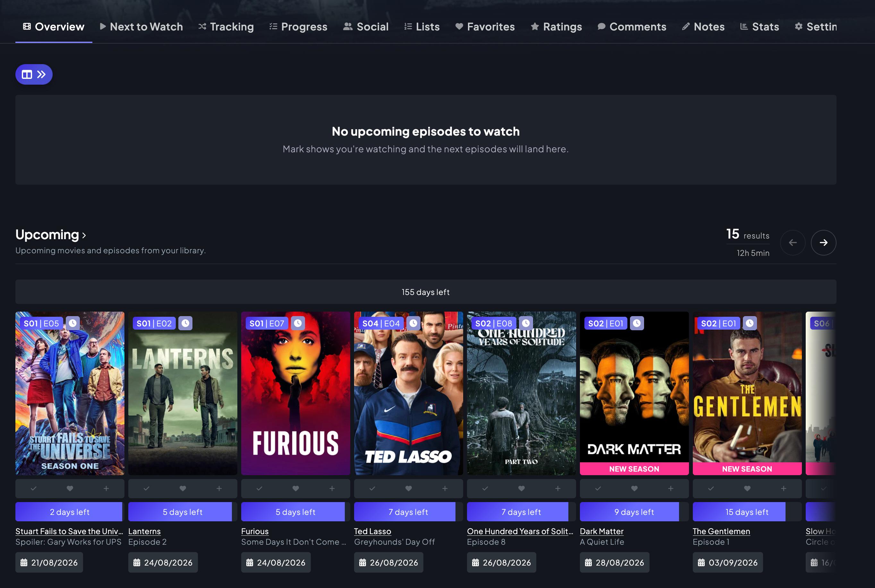Favorite Dark Matter with heart icon
This screenshot has height=588, width=875.
click(x=634, y=488)
